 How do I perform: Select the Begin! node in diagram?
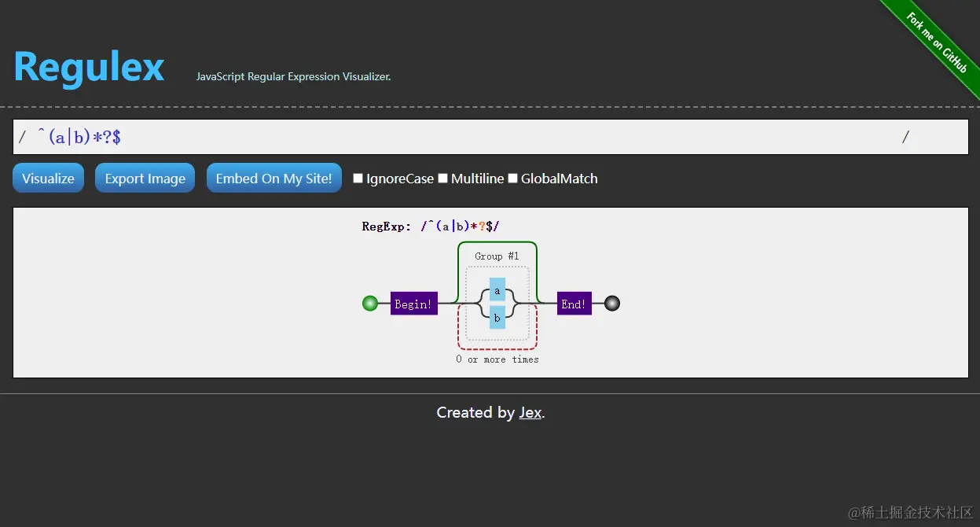(413, 304)
